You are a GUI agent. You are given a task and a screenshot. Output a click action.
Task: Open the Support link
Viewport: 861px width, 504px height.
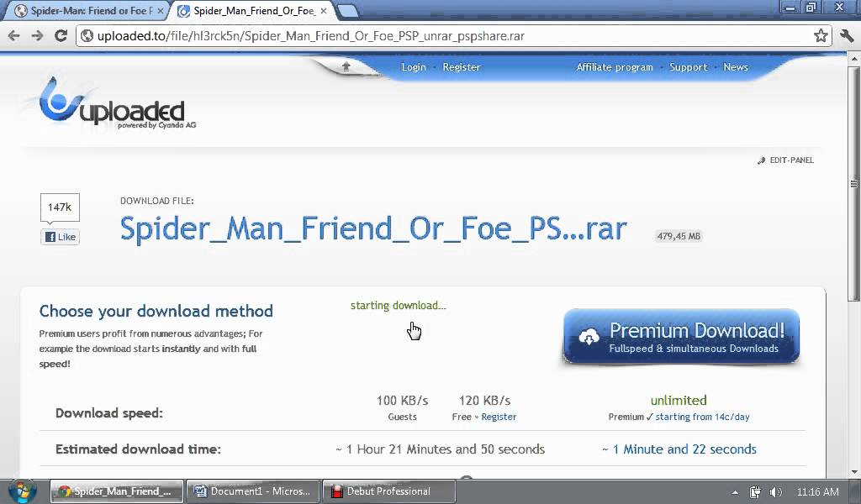(x=688, y=67)
